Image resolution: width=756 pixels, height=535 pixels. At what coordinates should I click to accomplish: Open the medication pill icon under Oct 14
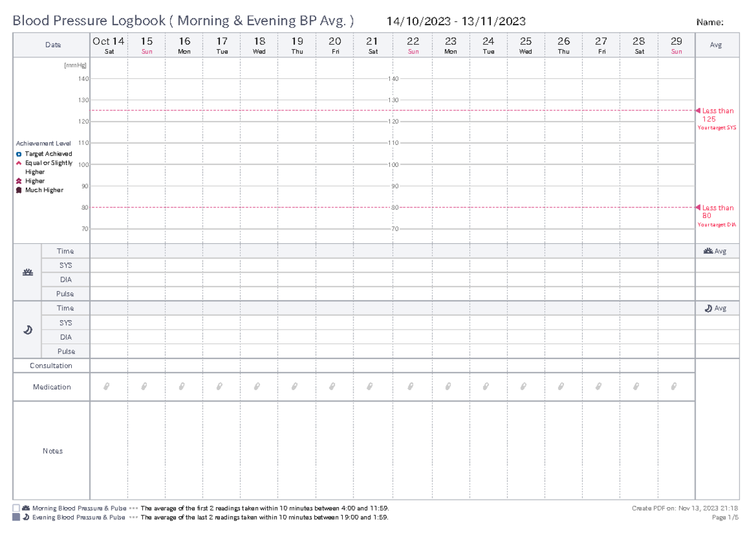(x=105, y=386)
